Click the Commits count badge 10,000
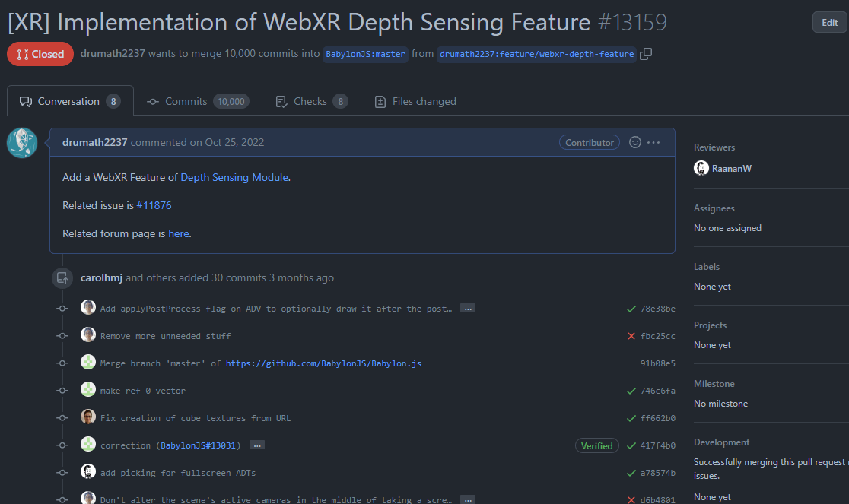This screenshot has height=504, width=849. pos(231,101)
